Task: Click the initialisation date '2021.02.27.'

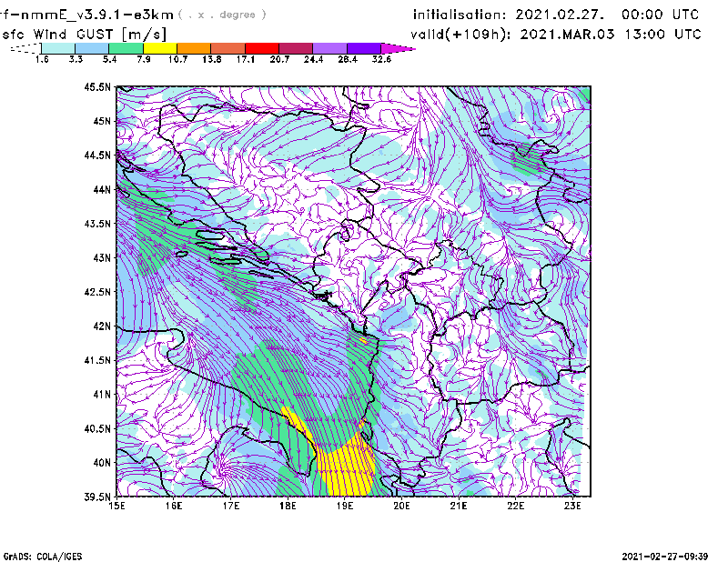Action: 560,15
